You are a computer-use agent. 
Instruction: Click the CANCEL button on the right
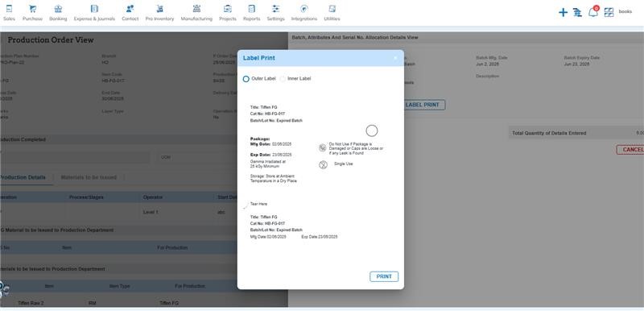pyautogui.click(x=630, y=150)
